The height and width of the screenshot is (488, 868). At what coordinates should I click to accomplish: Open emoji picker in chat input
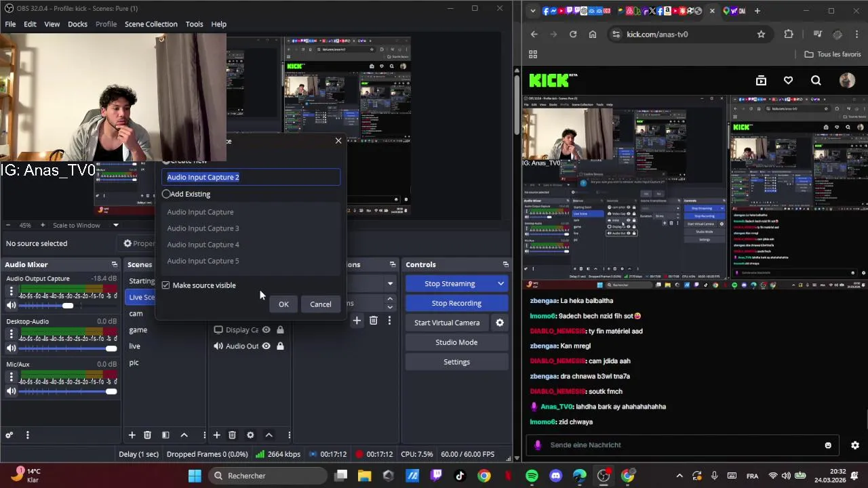coord(828,445)
